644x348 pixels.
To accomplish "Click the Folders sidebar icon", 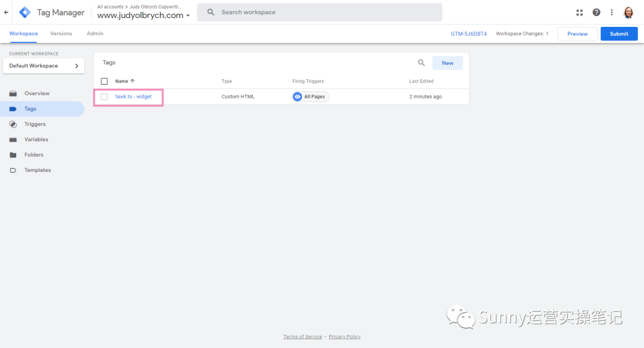I will pyautogui.click(x=13, y=155).
